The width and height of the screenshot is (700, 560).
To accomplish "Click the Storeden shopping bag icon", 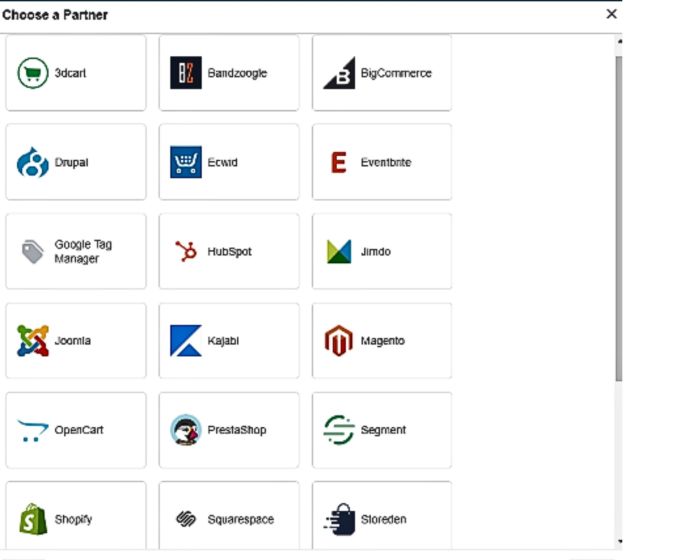I will (x=339, y=519).
